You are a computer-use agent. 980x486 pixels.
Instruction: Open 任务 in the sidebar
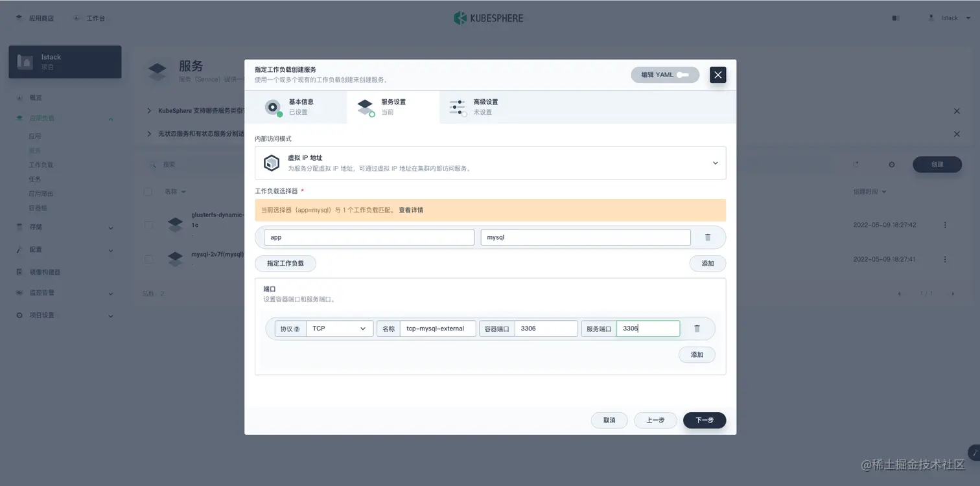(x=35, y=179)
